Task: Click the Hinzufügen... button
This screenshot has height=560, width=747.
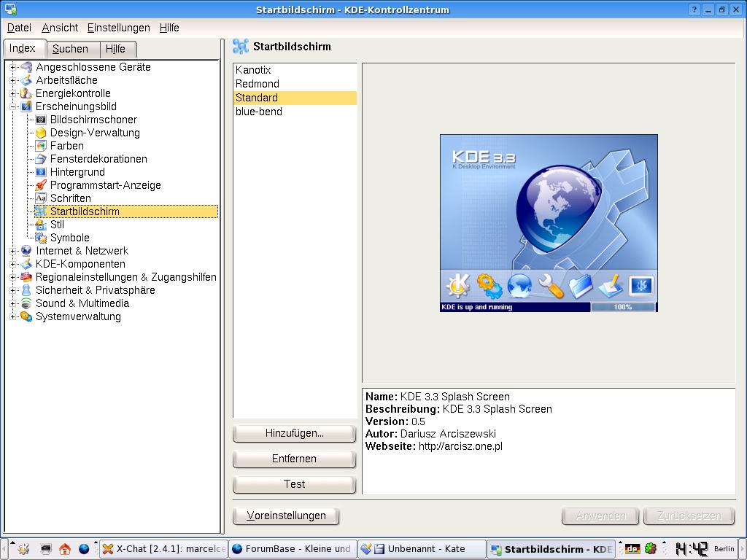Action: (294, 433)
